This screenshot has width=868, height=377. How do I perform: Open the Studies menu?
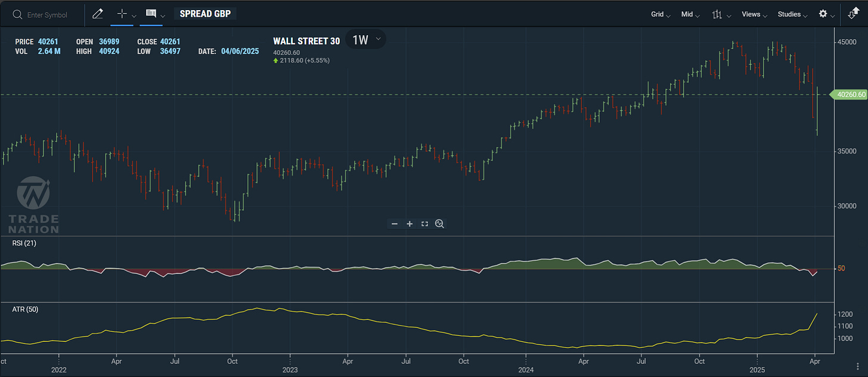click(x=792, y=14)
